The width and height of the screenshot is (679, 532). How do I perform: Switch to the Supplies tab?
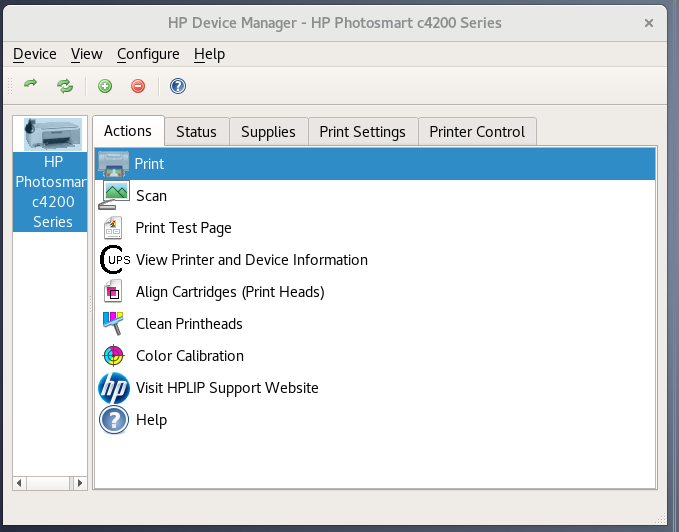pyautogui.click(x=268, y=132)
